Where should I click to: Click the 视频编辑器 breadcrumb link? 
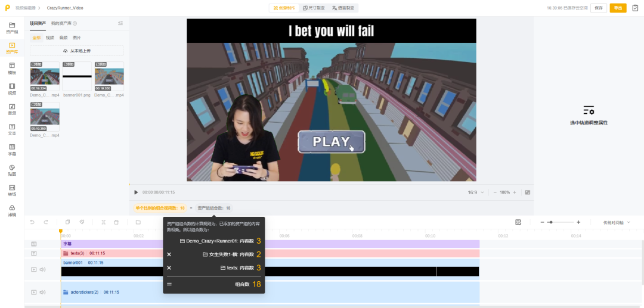25,8
